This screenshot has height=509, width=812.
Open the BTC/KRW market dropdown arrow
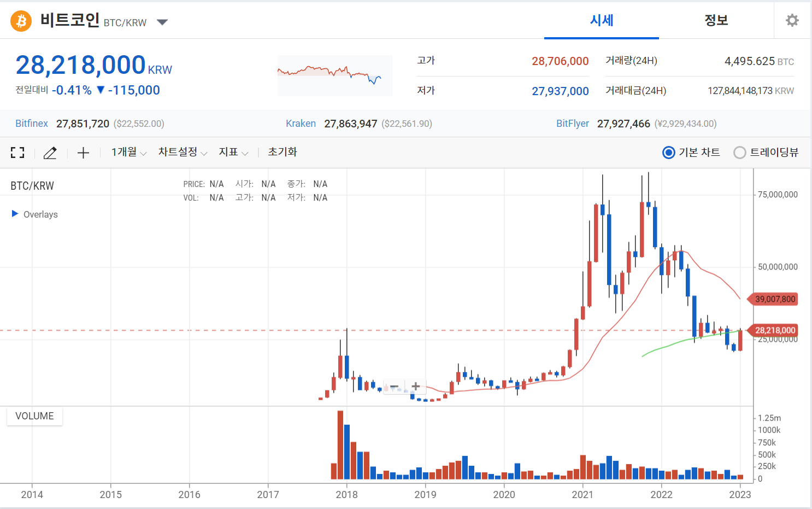(162, 22)
